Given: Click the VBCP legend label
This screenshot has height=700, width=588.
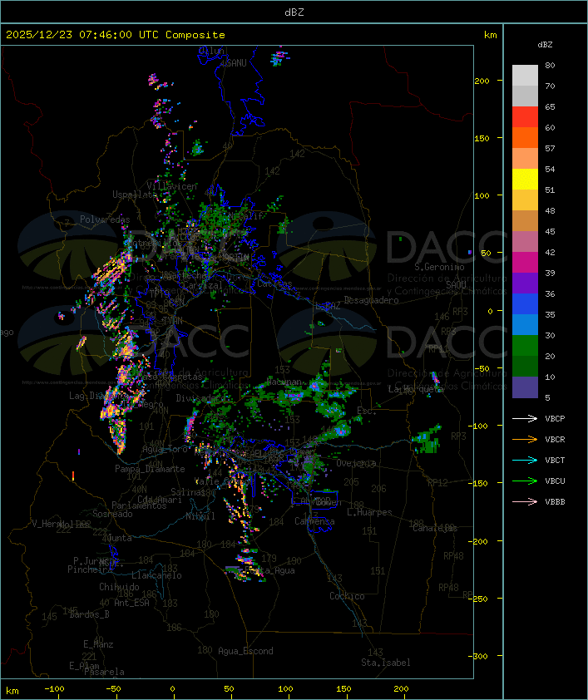Looking at the screenshot, I should [555, 418].
